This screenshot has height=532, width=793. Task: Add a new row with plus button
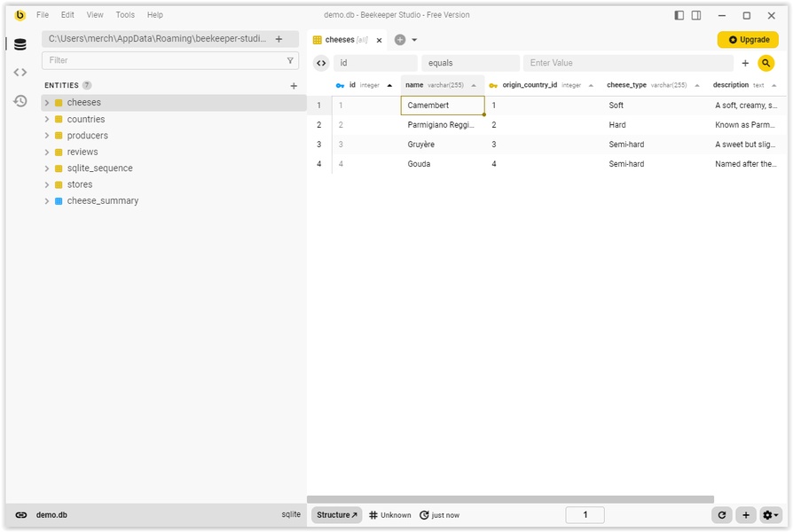pos(746,515)
